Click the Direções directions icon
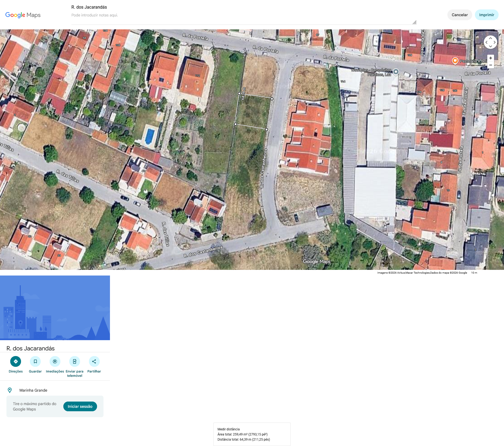This screenshot has height=446, width=504. click(x=16, y=361)
